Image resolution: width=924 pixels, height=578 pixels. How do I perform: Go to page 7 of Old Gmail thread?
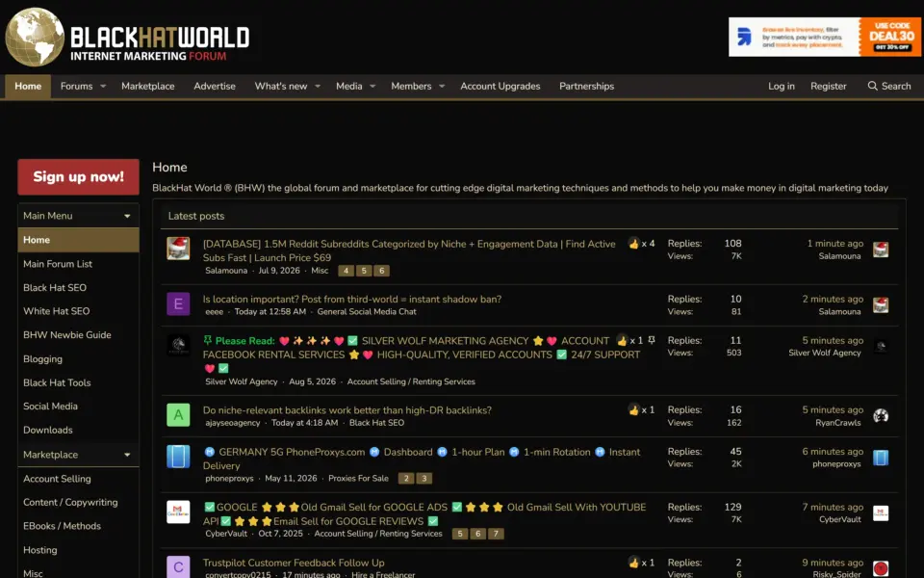tap(496, 534)
